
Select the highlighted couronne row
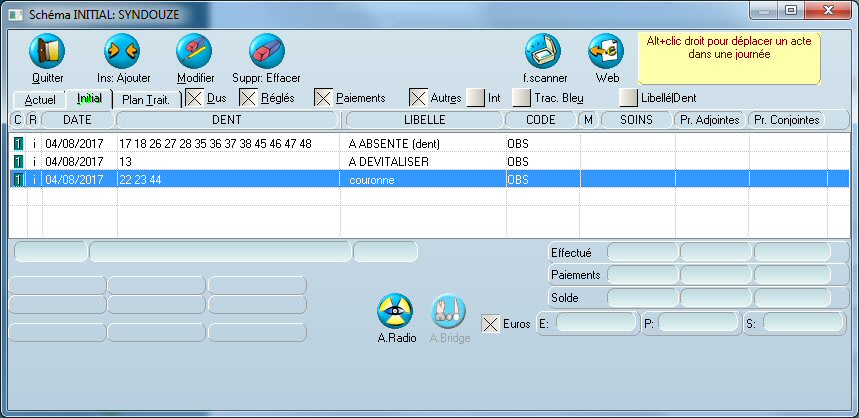[430, 179]
